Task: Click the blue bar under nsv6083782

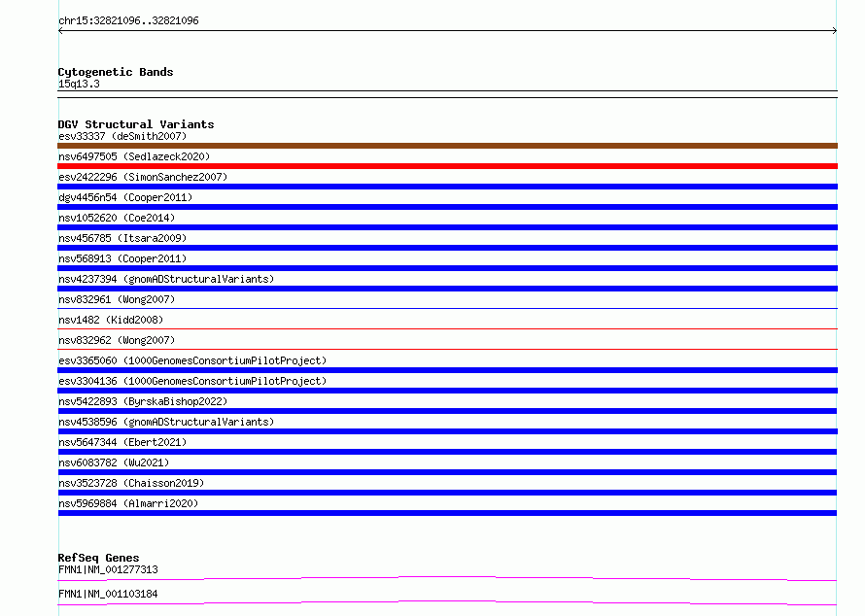Action: (x=447, y=472)
